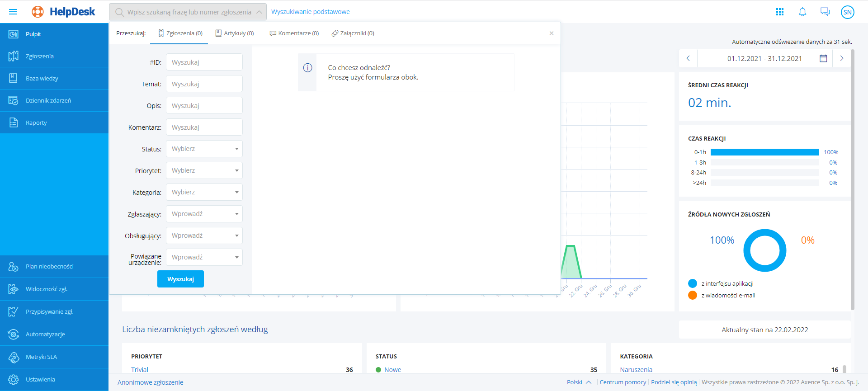Open the date range calendar icon
The width and height of the screenshot is (868, 391).
tap(823, 58)
